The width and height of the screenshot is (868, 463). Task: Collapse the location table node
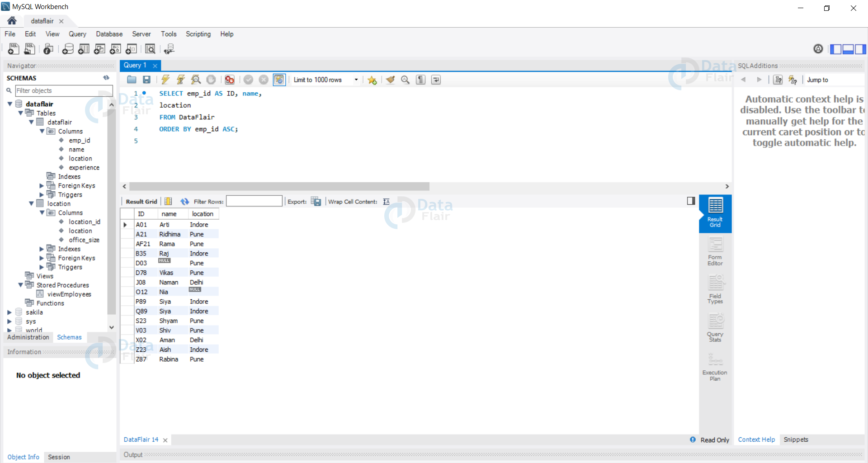point(31,203)
